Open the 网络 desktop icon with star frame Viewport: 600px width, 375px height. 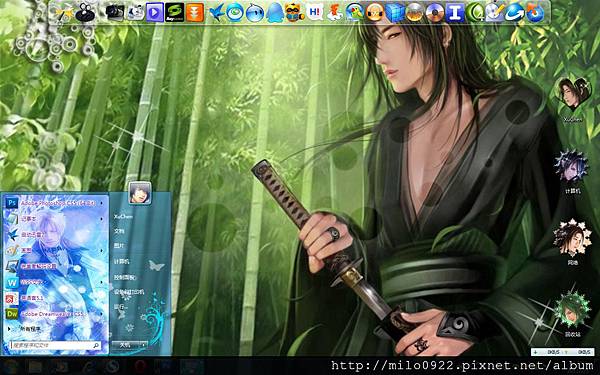[x=572, y=237]
